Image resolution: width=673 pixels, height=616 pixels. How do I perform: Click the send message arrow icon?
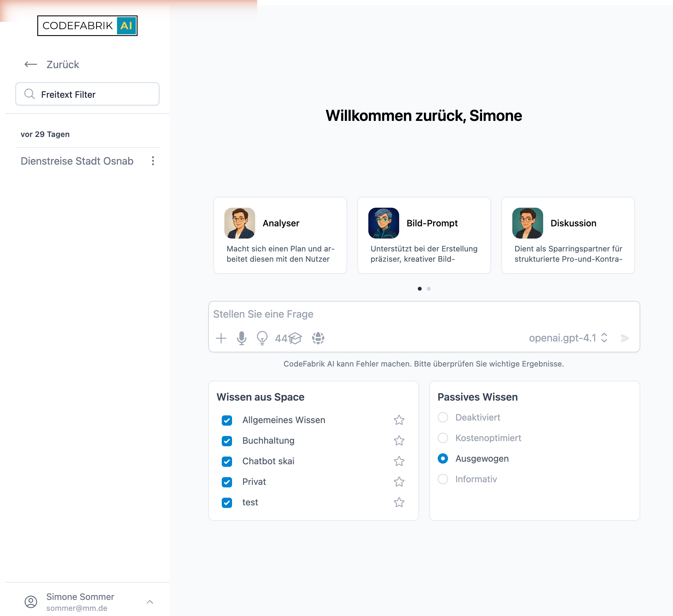coord(625,338)
